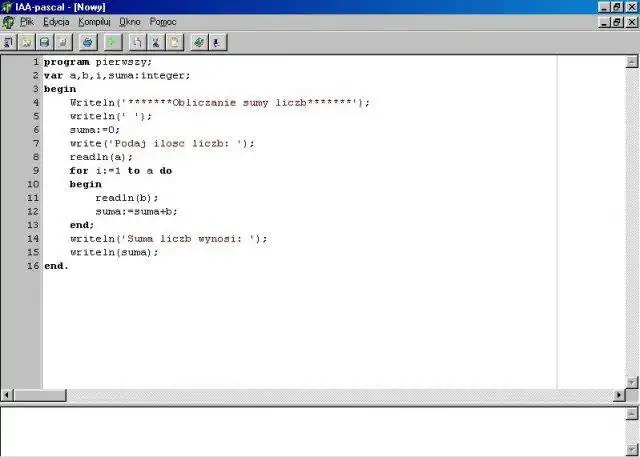The width and height of the screenshot is (640, 457).
Task: Click the Save toolbar icon
Action: click(44, 42)
